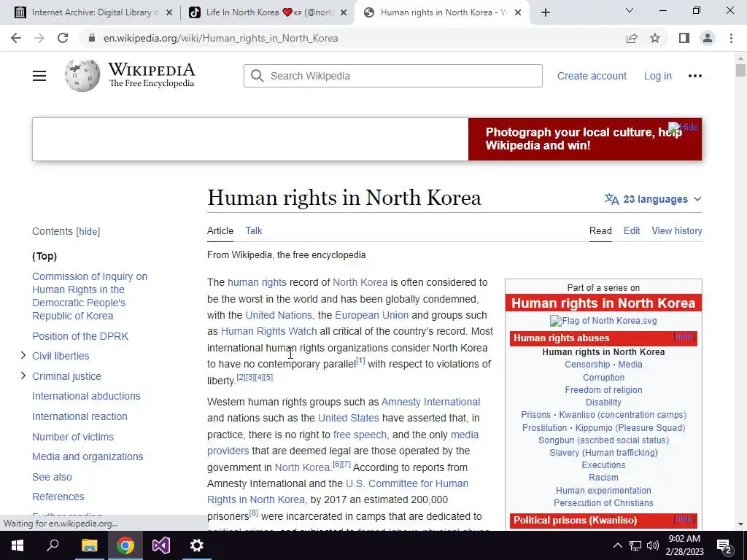This screenshot has width=747, height=560.
Task: Hide the banner via Hide link
Action: [x=684, y=127]
